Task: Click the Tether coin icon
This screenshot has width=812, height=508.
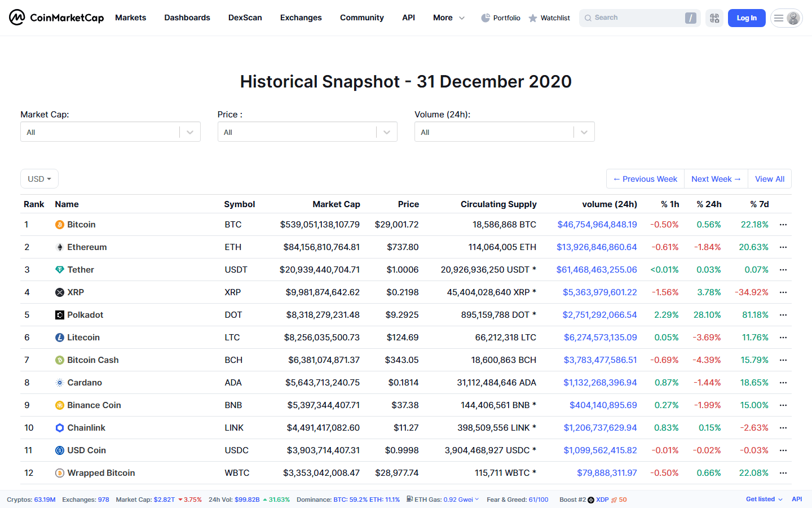Action: [x=60, y=270]
